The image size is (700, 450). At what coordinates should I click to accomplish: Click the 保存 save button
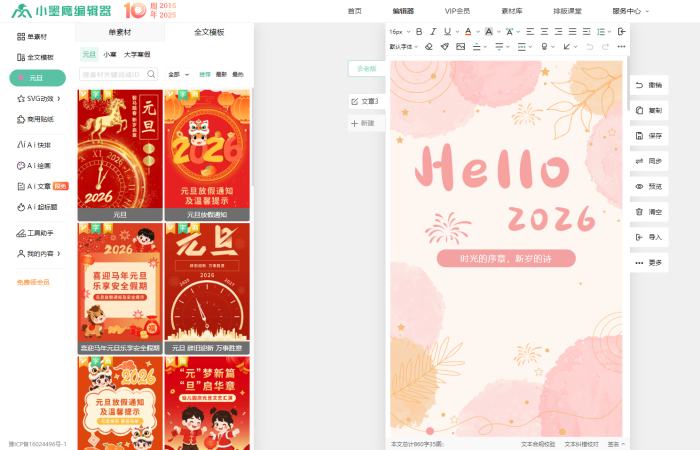[648, 135]
